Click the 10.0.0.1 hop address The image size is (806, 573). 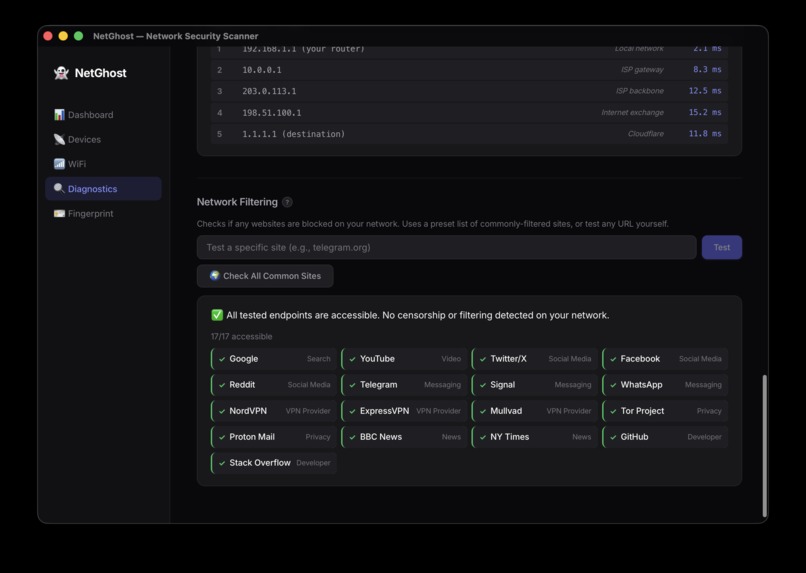point(262,70)
